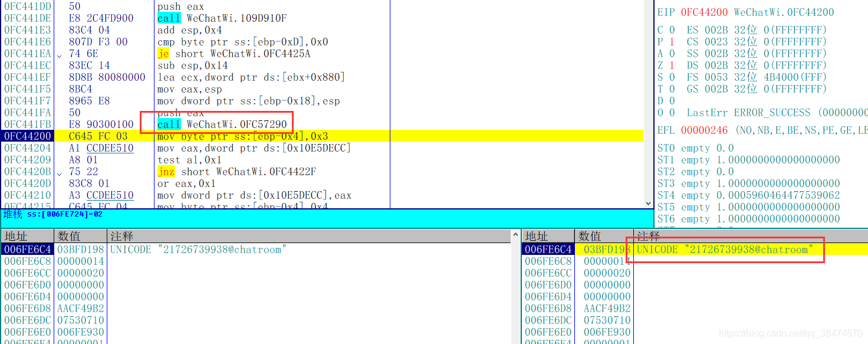Click the ST0 empty 0.0 register
Screen dimensions: 868x344
tap(696, 148)
